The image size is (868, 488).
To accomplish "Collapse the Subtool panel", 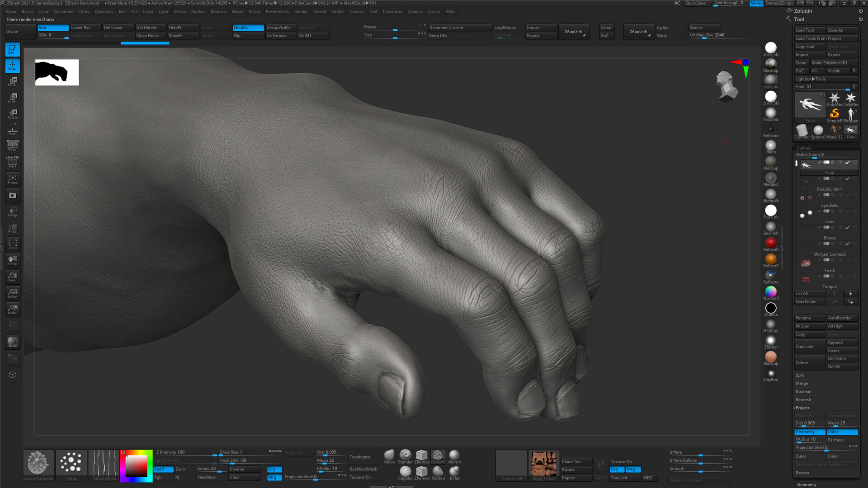I will pyautogui.click(x=804, y=148).
